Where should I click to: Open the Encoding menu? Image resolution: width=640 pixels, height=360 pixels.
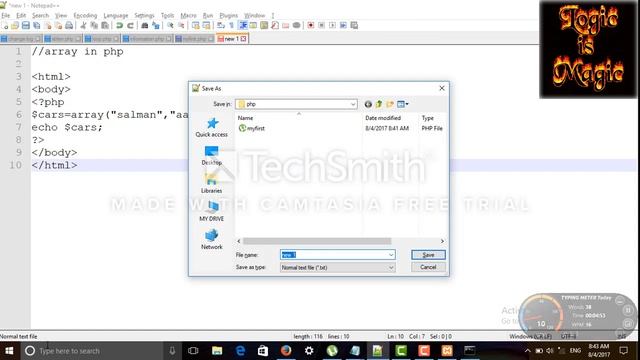coord(85,15)
